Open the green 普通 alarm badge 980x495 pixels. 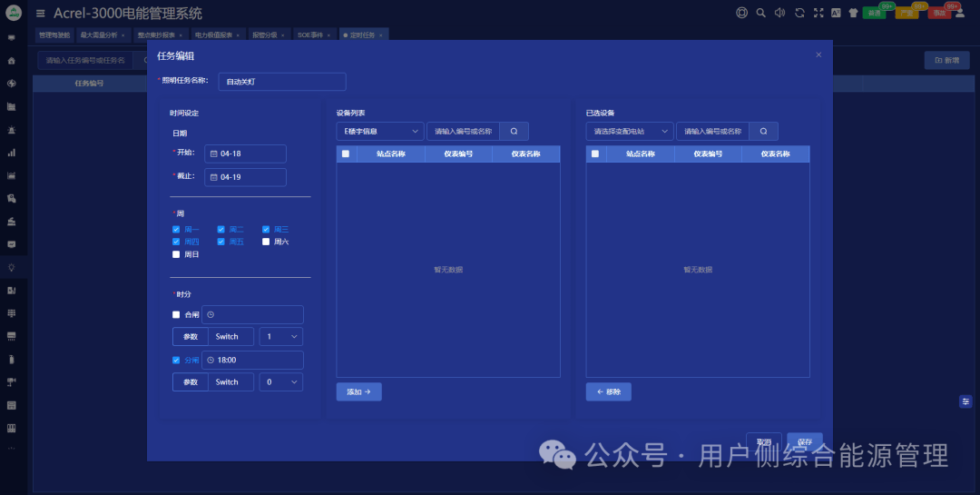tap(874, 13)
